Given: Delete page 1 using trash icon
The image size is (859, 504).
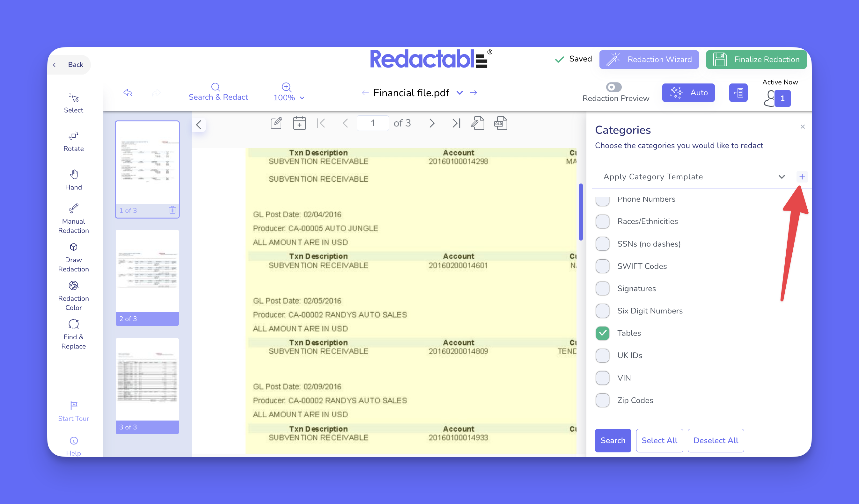Looking at the screenshot, I should coord(173,210).
